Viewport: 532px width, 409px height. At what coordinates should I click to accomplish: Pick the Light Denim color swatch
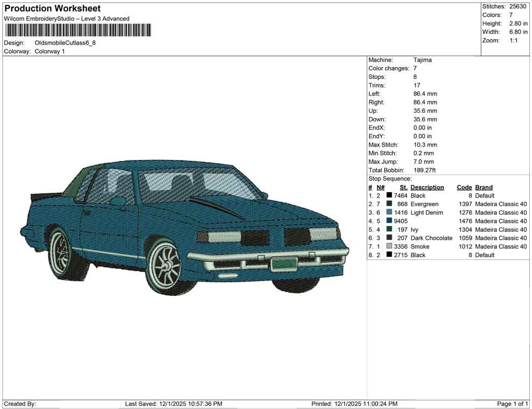pyautogui.click(x=389, y=213)
